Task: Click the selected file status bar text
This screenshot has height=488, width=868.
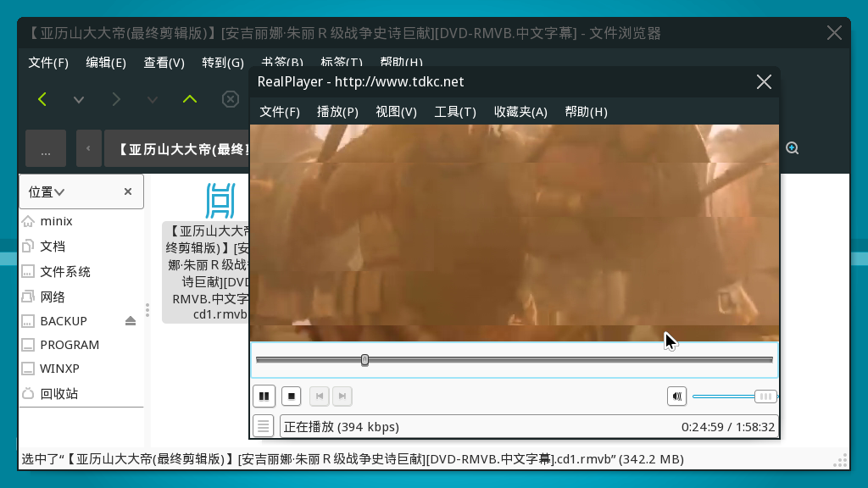Action: 353,459
